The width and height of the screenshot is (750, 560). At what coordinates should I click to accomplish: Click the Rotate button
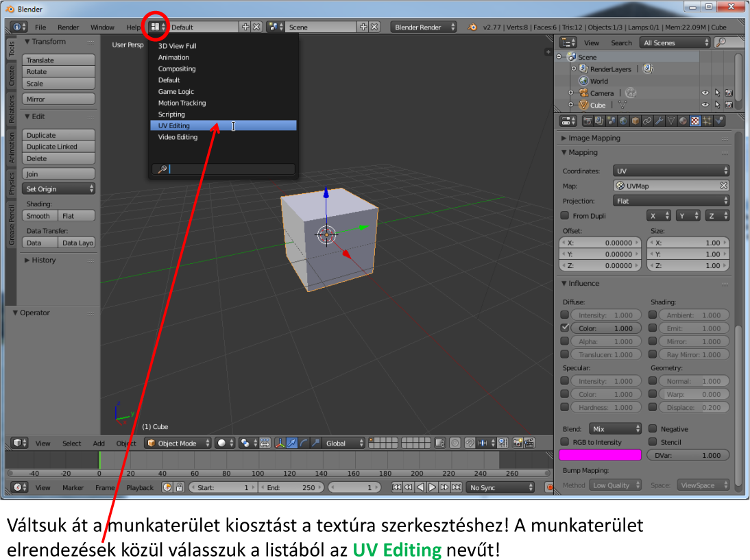coord(58,72)
